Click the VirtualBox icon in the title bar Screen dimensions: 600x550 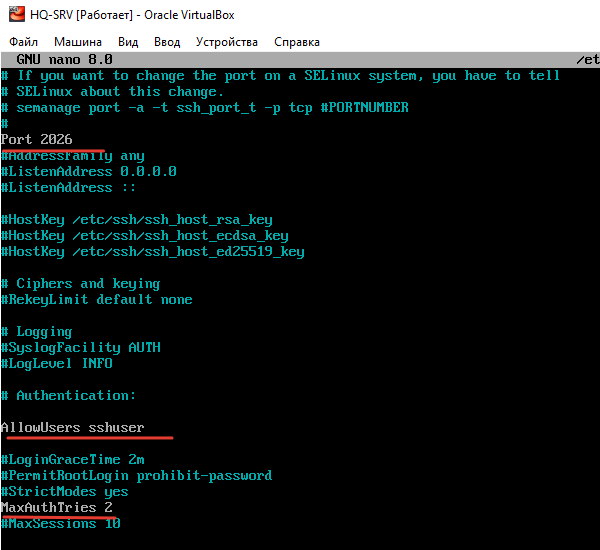coord(14,12)
